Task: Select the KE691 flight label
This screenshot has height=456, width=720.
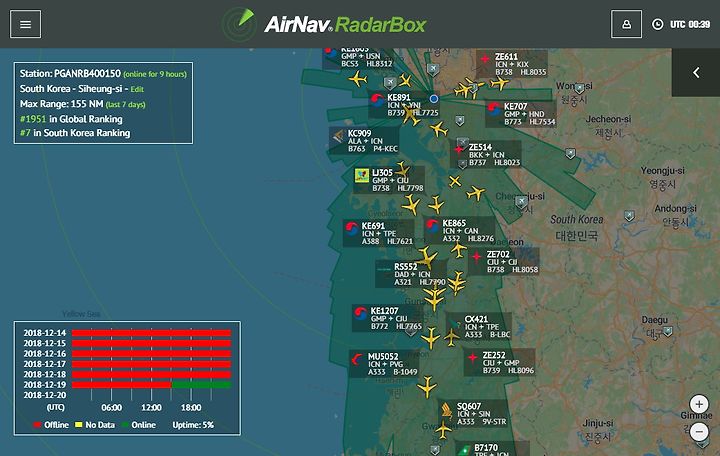Action: (378, 233)
